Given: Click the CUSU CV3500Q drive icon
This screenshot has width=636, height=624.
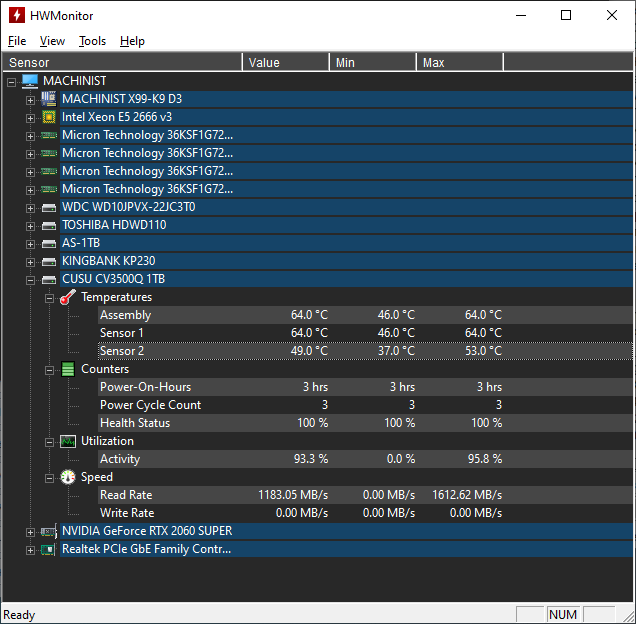Looking at the screenshot, I should coord(49,280).
